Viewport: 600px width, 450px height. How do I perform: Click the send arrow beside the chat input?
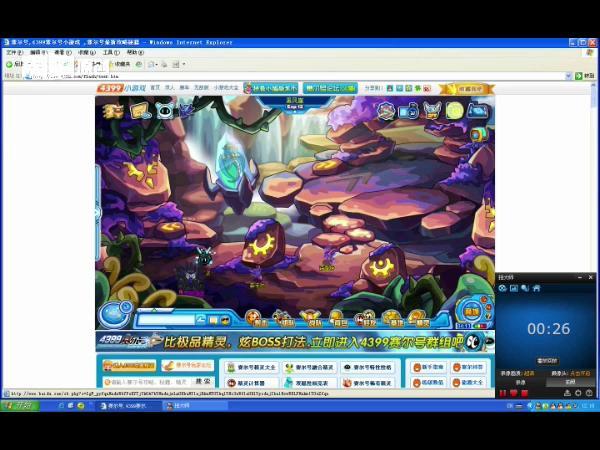pyautogui.click(x=201, y=320)
